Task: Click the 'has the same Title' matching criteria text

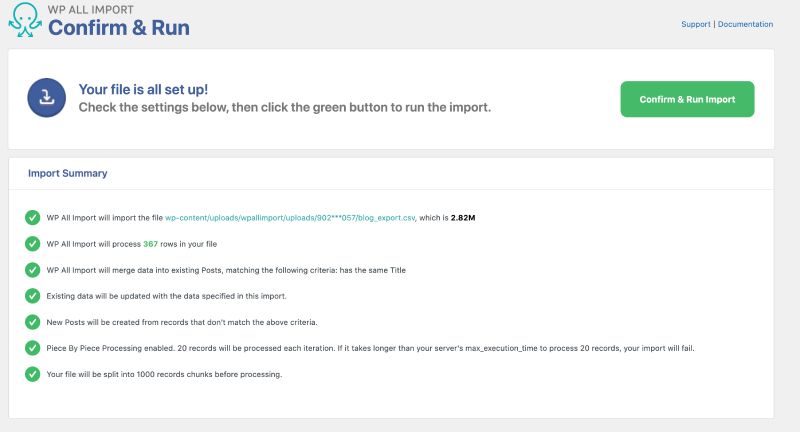Action: (372, 270)
